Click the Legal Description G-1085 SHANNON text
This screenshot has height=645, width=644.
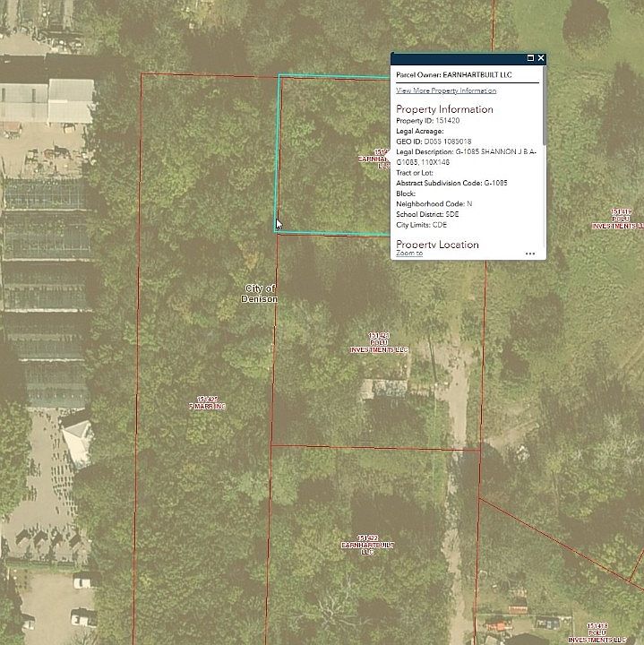[466, 157]
